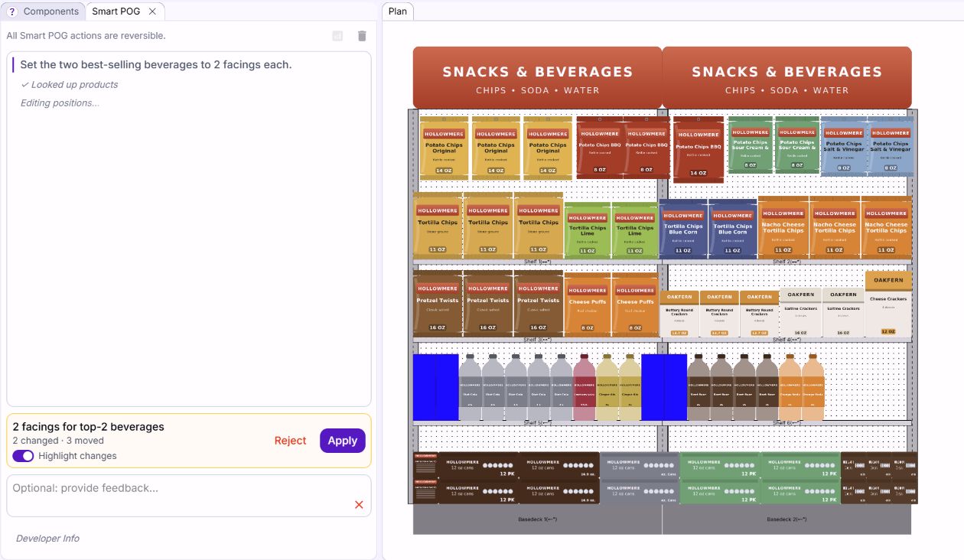Click 'All Smart POG actions are reversible.' notice

86,36
